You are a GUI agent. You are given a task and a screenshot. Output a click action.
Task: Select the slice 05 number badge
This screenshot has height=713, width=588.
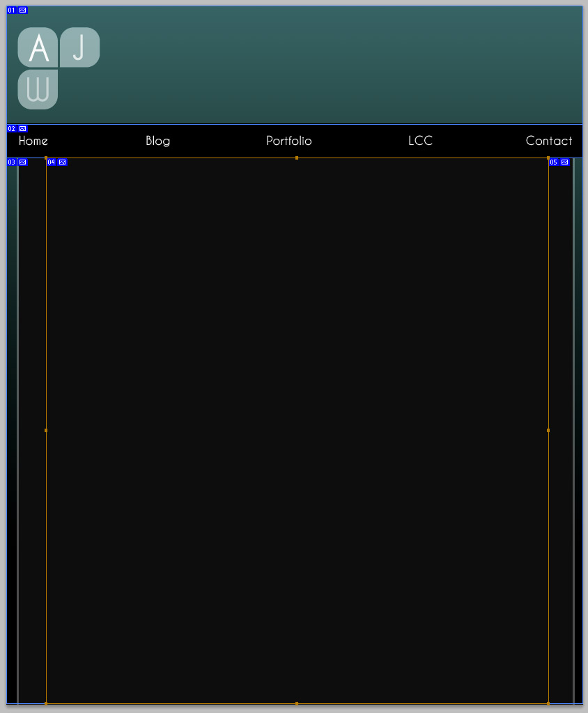tap(553, 162)
